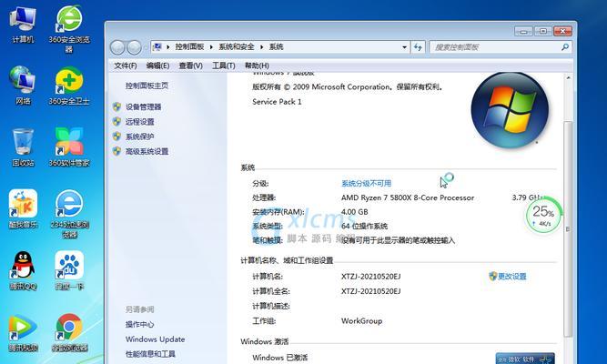Viewport: 607px width, 364px height.
Task: Launch 2345 accelerated browser shortcut
Action: (69, 213)
